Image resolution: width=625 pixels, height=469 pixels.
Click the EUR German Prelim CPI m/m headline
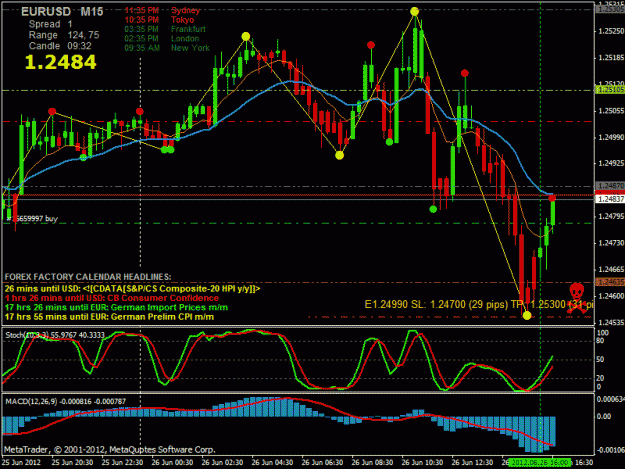pyautogui.click(x=109, y=317)
